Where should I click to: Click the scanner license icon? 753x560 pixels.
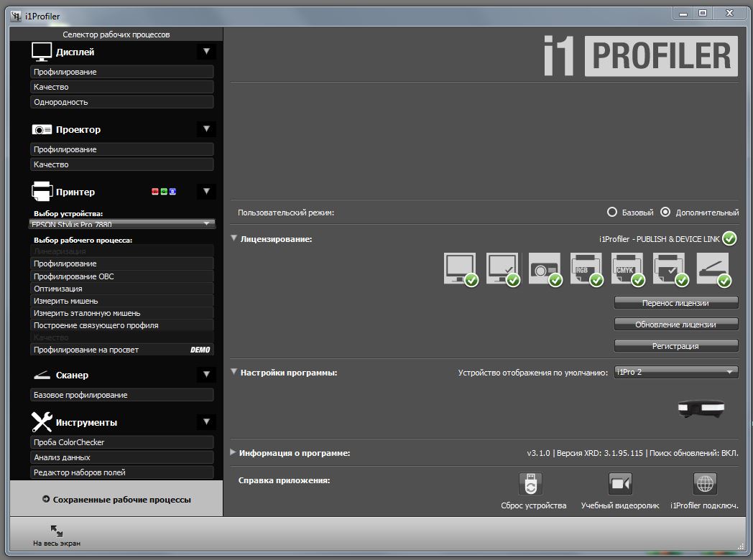pyautogui.click(x=713, y=269)
